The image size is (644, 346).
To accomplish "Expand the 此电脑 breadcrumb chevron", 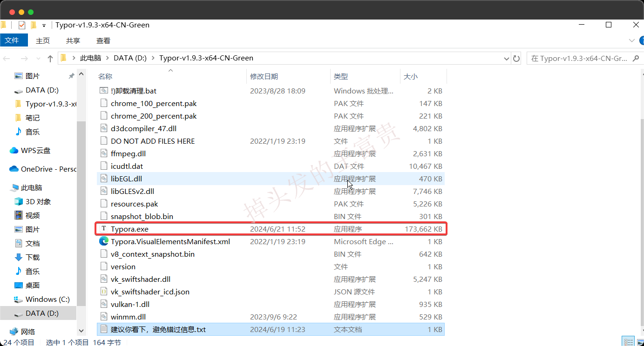I will pyautogui.click(x=107, y=59).
